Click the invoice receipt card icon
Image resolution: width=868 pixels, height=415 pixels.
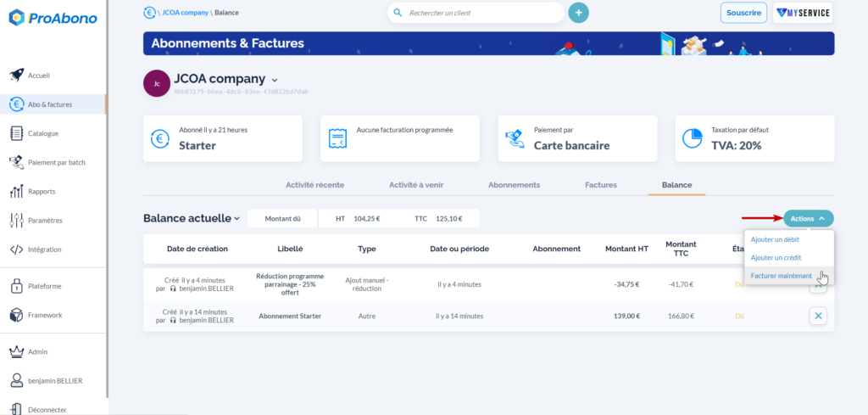[337, 138]
